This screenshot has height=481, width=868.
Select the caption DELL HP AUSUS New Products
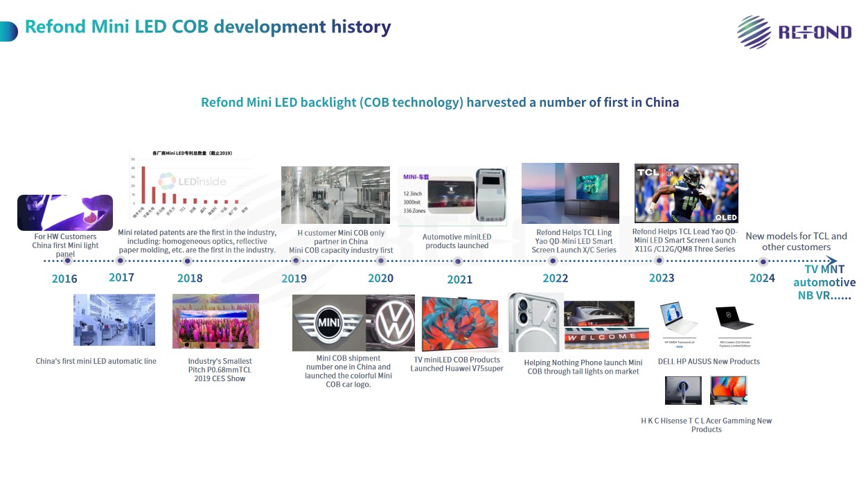[x=709, y=361]
